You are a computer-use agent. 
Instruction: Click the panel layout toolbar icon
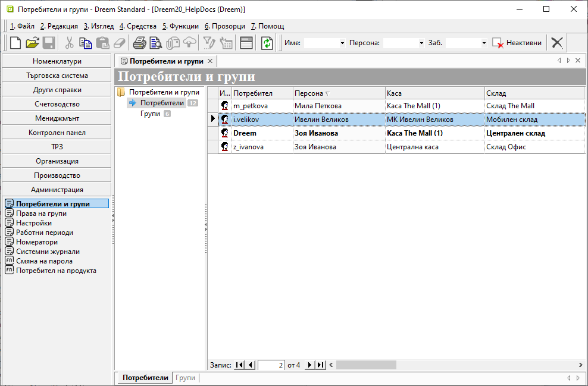click(246, 43)
